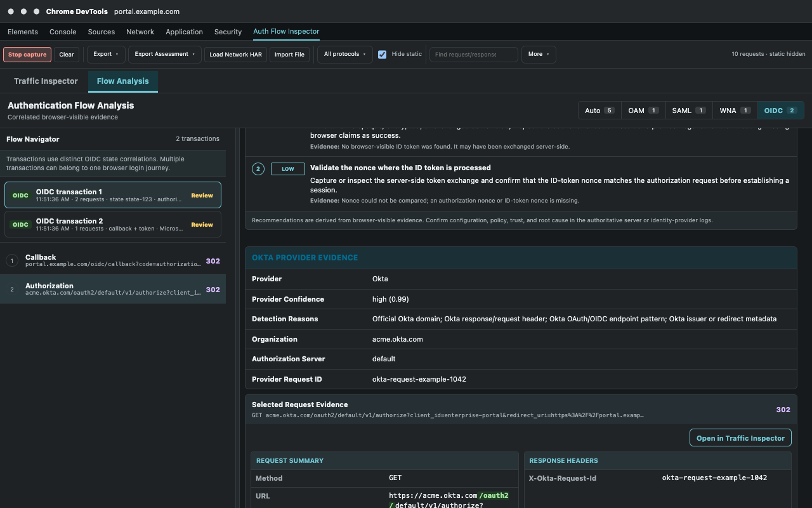Click 302 status in Selected Request Evidence

point(783,410)
